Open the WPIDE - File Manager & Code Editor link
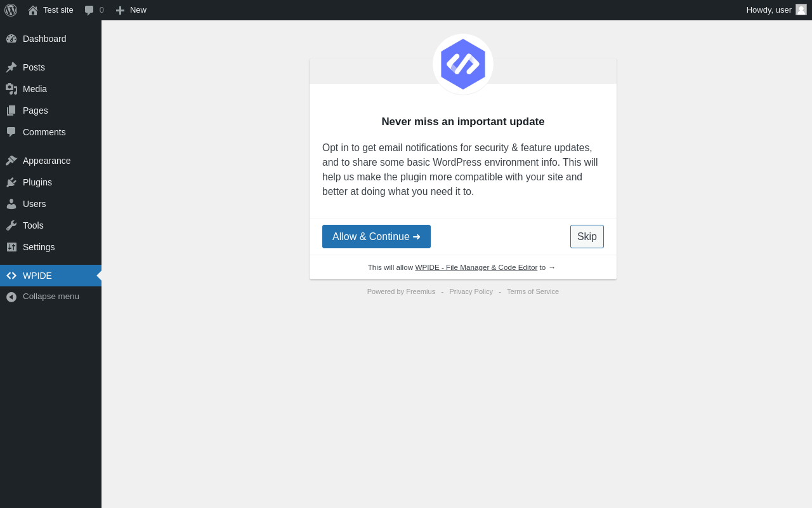 476,267
